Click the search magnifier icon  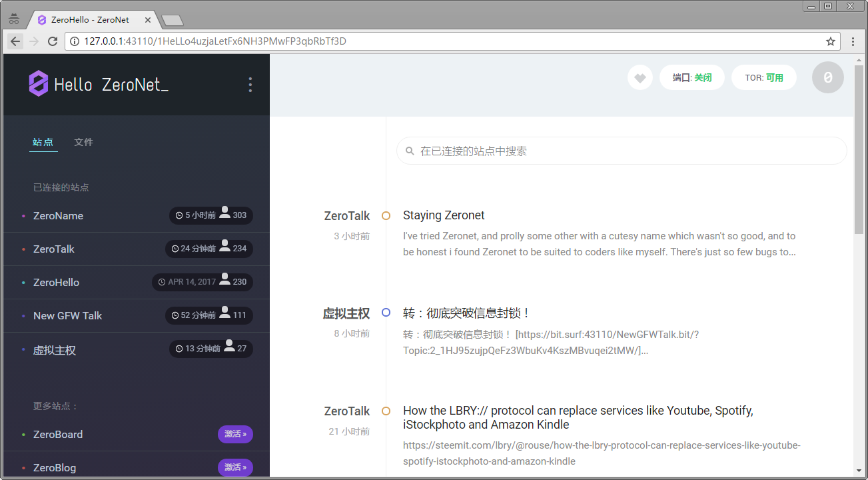[x=410, y=151]
